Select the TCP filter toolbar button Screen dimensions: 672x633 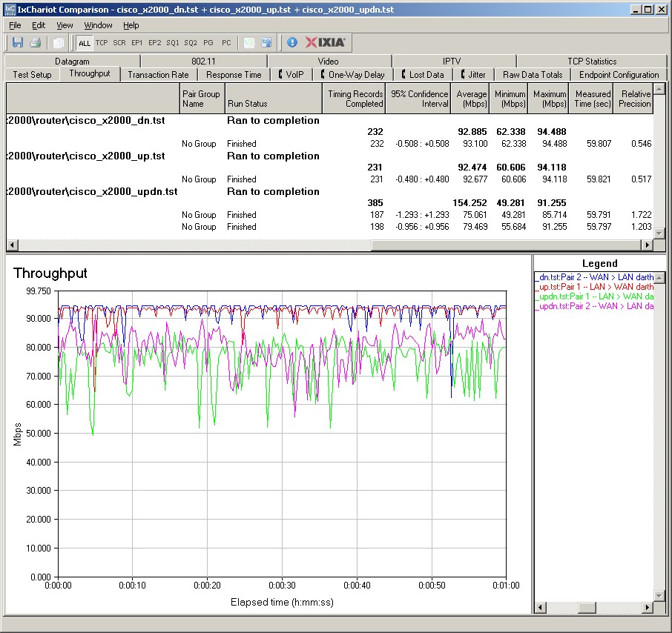pyautogui.click(x=102, y=43)
